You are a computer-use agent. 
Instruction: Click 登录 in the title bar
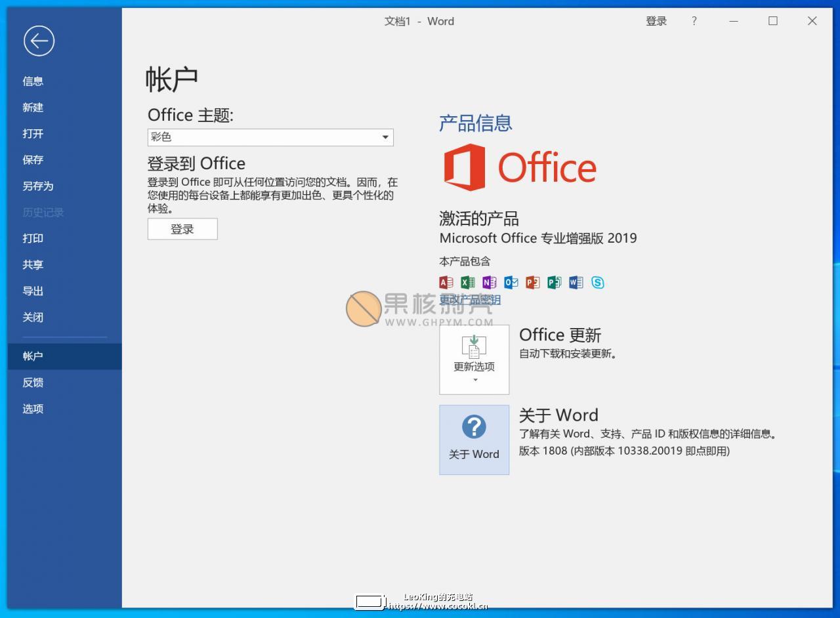pos(656,21)
